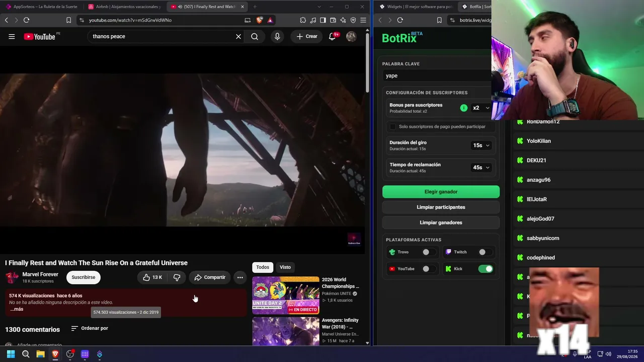The image size is (644, 362).
Task: Select the 'Visto' filter chip
Action: [x=285, y=267]
